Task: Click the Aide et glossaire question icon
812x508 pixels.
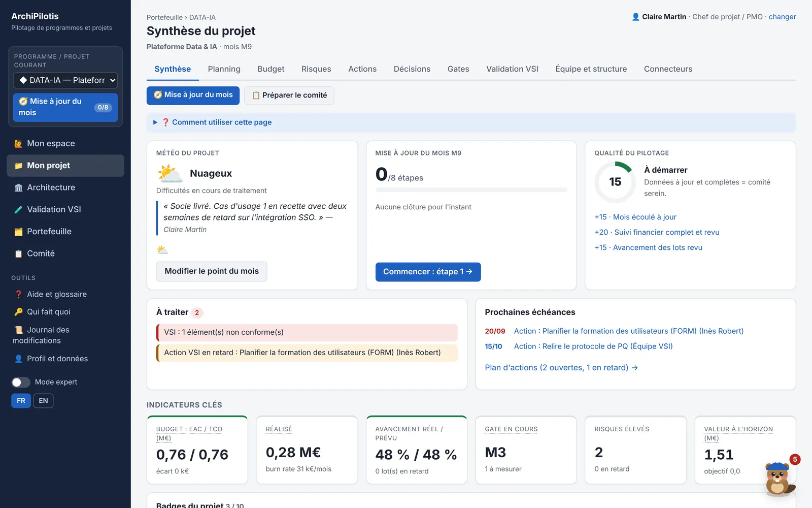Action: [18, 295]
